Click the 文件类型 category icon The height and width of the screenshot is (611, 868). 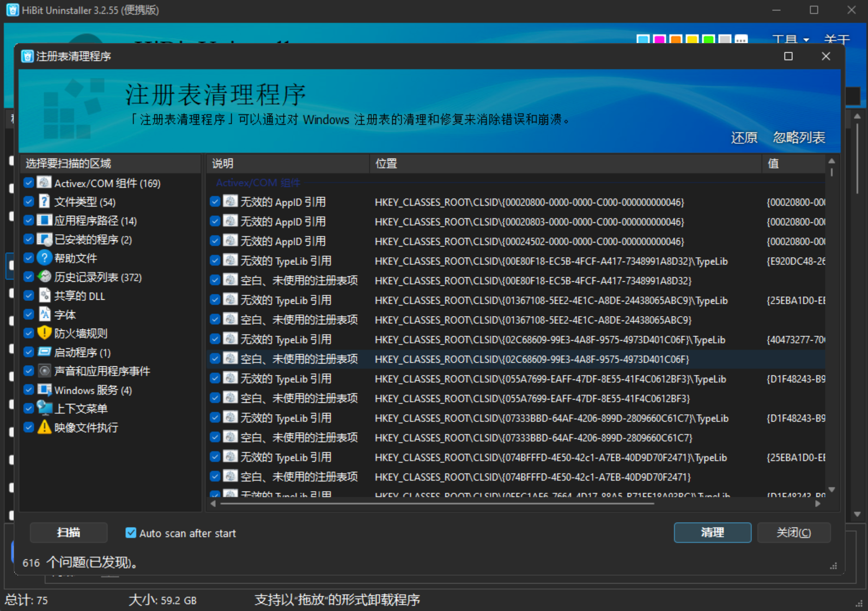pyautogui.click(x=45, y=202)
